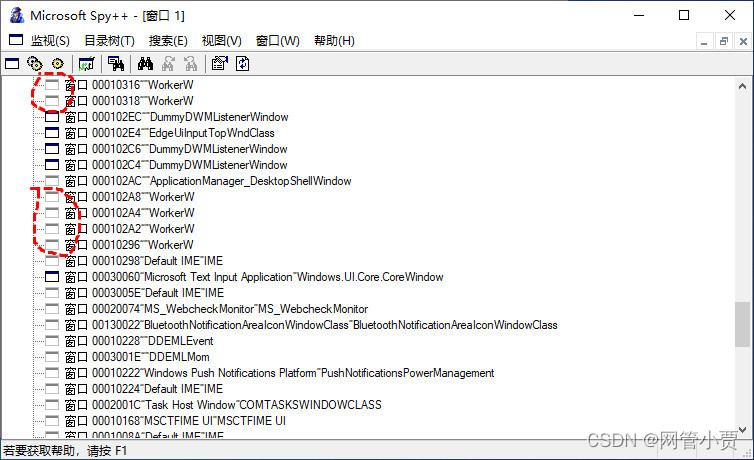Click the binoculars Find toolbar icon
Image resolution: width=754 pixels, height=460 pixels.
[x=145, y=63]
